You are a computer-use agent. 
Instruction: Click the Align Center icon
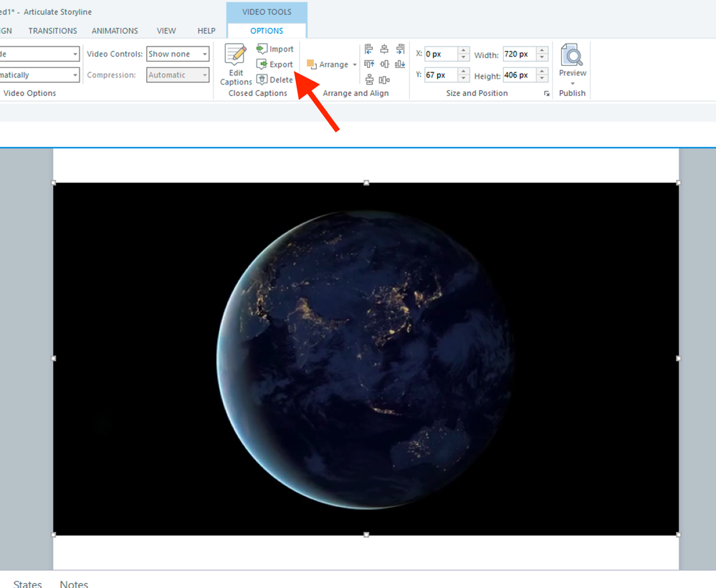[x=384, y=49]
